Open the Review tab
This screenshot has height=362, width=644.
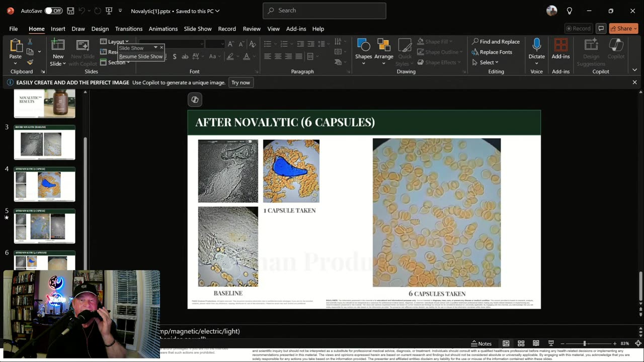pos(252,29)
